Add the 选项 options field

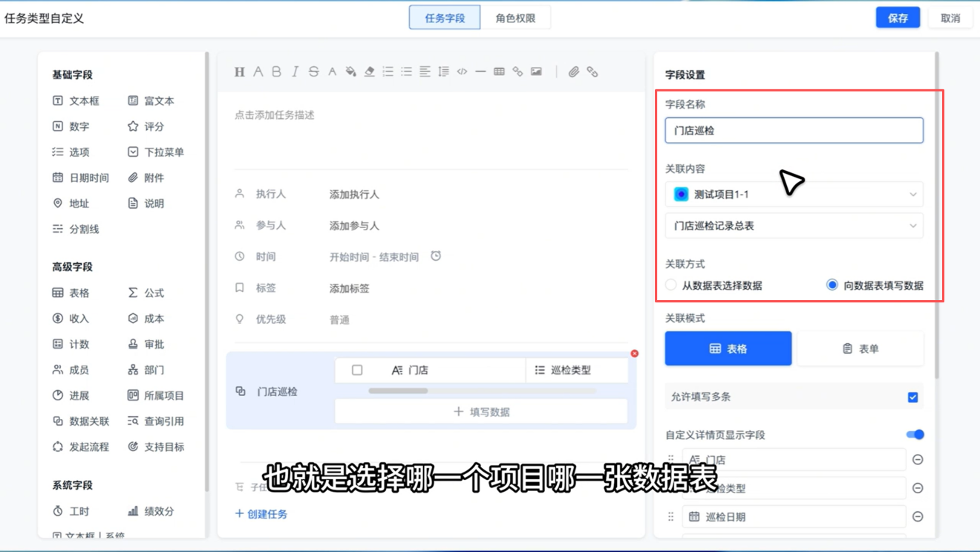(x=71, y=152)
